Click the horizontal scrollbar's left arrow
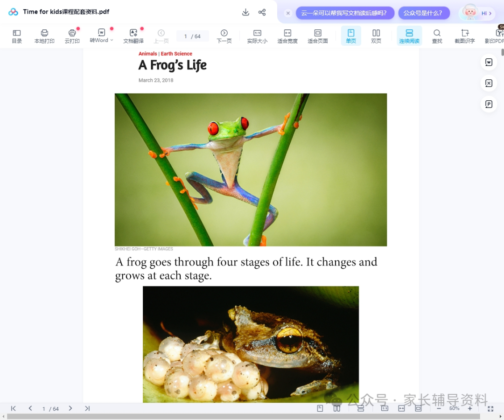 3,416
